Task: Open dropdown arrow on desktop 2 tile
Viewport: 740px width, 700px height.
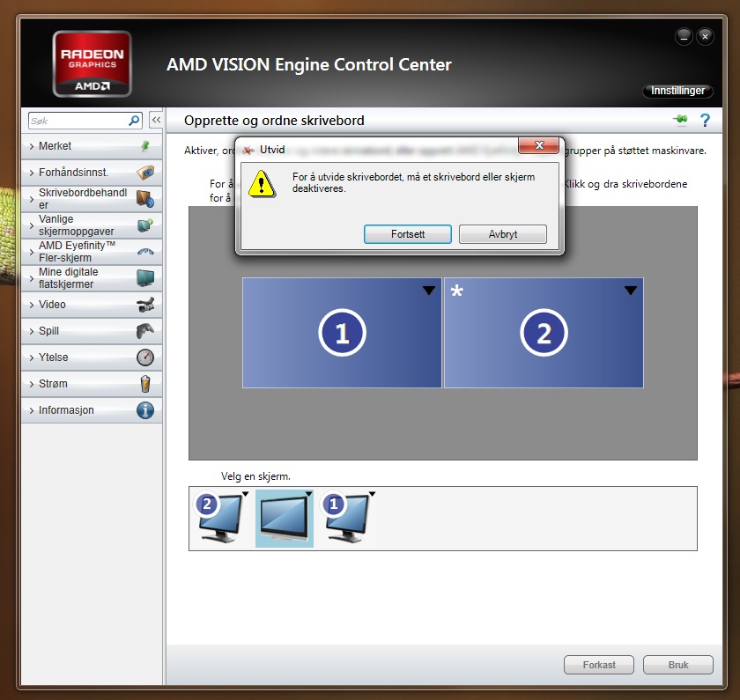Action: 631,290
